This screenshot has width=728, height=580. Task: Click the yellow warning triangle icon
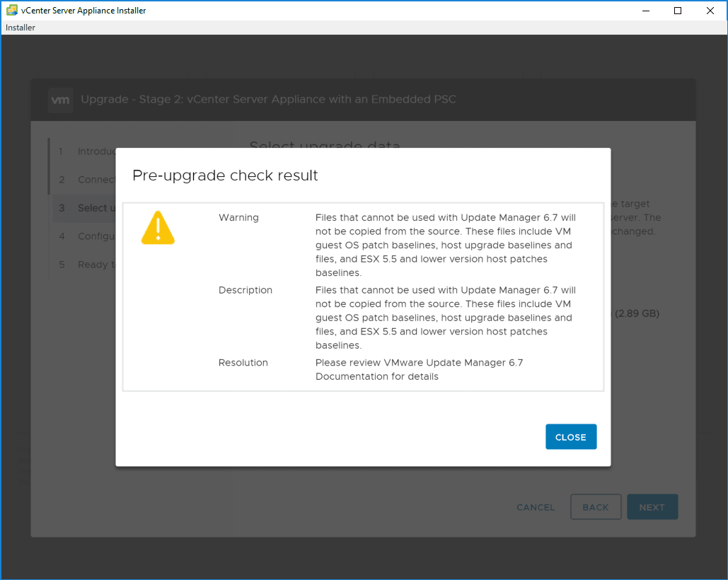tap(158, 228)
